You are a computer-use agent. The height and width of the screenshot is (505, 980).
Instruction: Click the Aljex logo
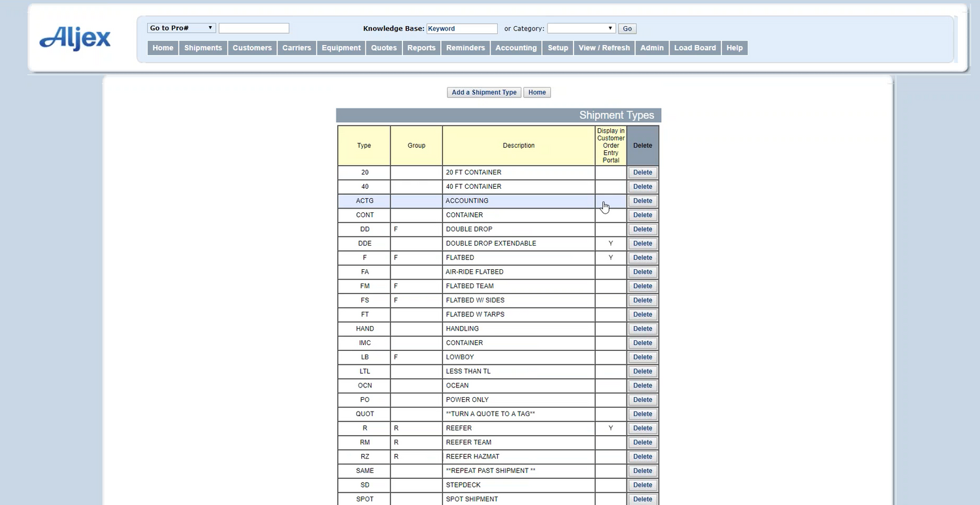point(74,38)
